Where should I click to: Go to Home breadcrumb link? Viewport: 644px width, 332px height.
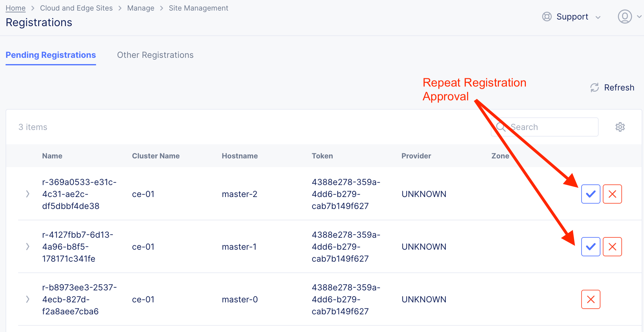[x=16, y=8]
